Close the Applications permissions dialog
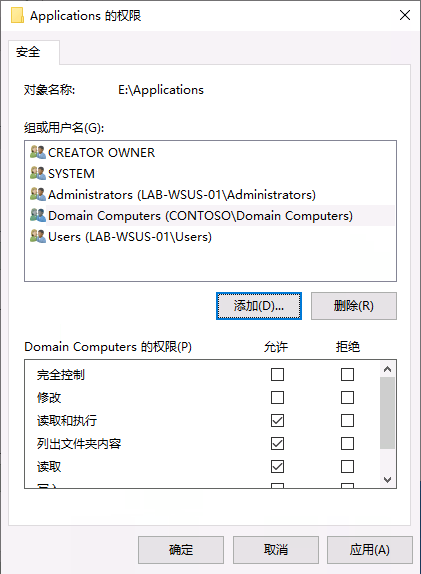 pos(405,15)
